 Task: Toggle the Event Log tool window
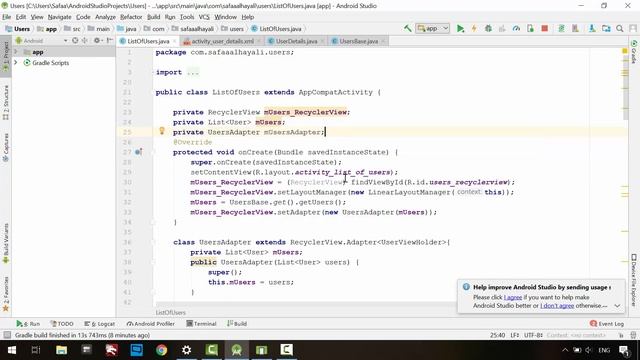pos(607,324)
